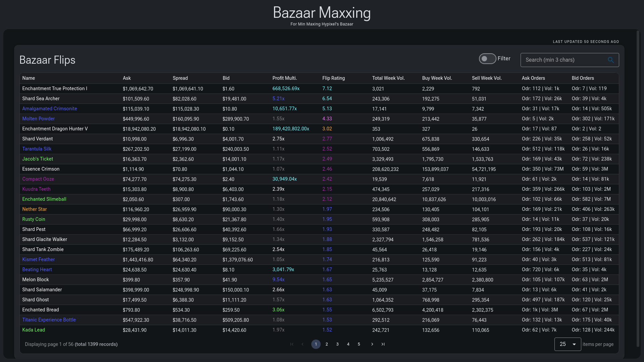Click the Melon Block name cell
The image size is (644, 362).
tap(35, 280)
